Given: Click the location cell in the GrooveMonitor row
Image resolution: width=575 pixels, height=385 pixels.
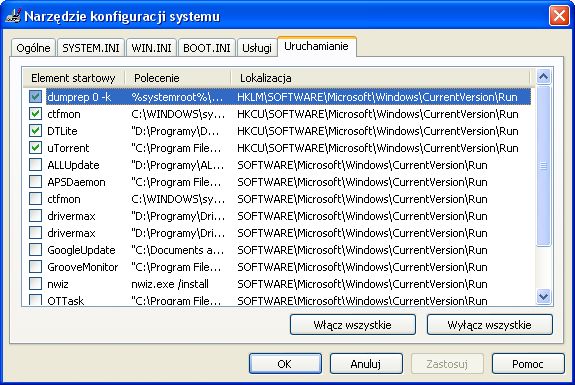Looking at the screenshot, I should click(362, 267).
